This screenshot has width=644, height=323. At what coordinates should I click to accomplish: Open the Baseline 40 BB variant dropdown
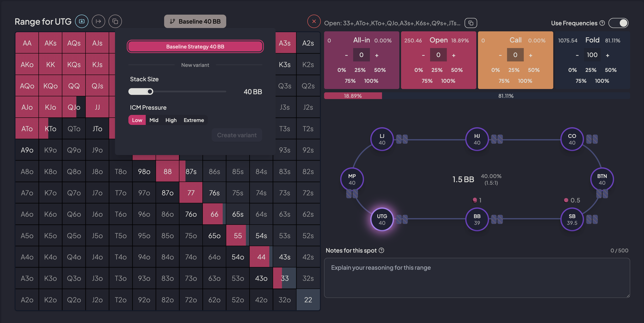click(x=195, y=22)
